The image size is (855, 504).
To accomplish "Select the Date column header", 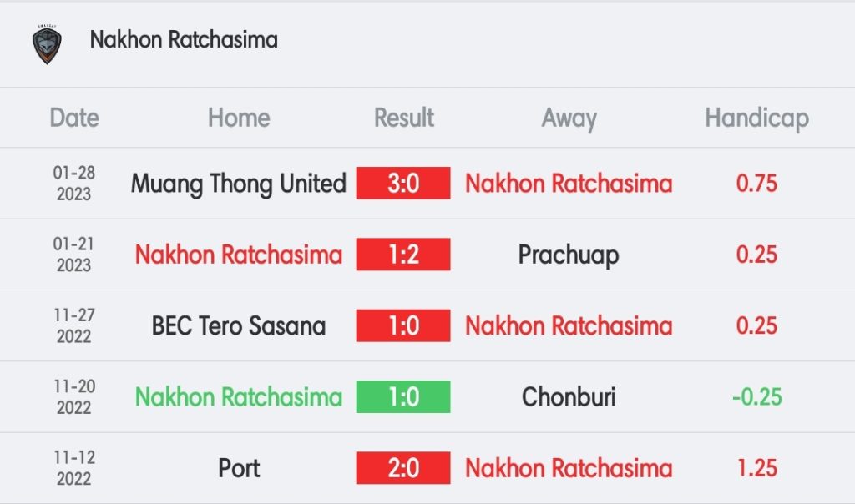I will tap(74, 118).
